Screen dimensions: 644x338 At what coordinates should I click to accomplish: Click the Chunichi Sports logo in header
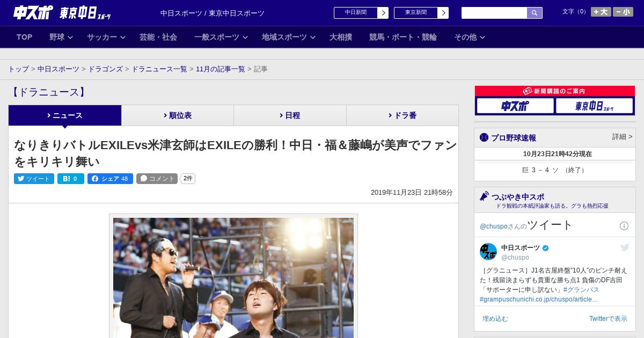point(33,12)
